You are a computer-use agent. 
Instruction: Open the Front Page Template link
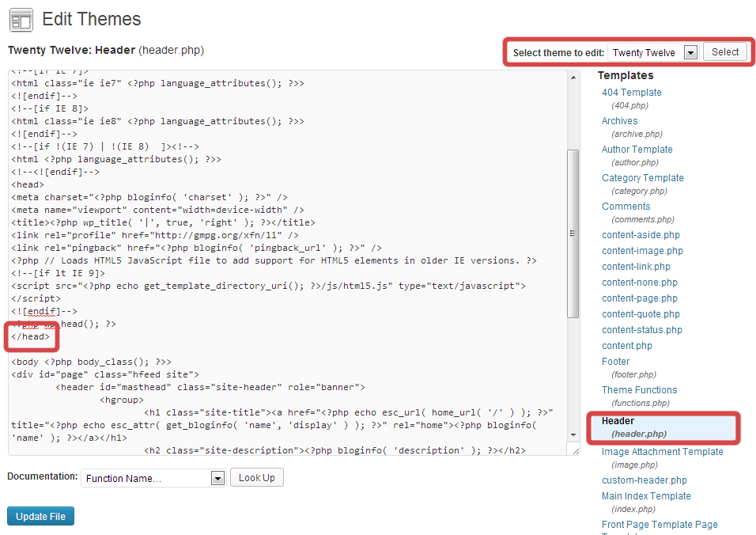(659, 525)
